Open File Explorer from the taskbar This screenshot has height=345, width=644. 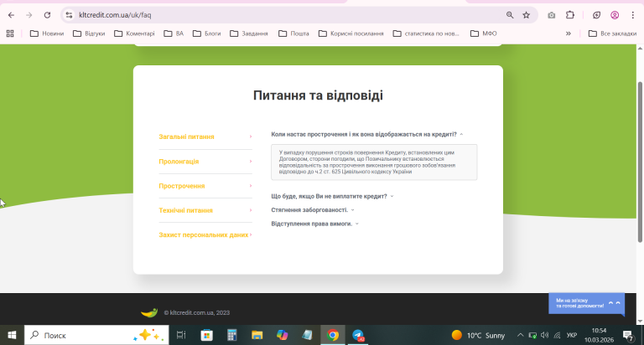[x=257, y=335]
